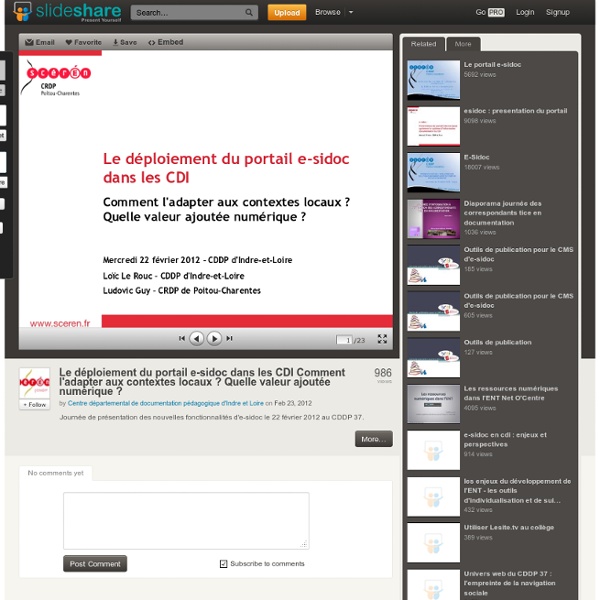
Task: Click the search magnifier icon
Action: pyautogui.click(x=249, y=13)
